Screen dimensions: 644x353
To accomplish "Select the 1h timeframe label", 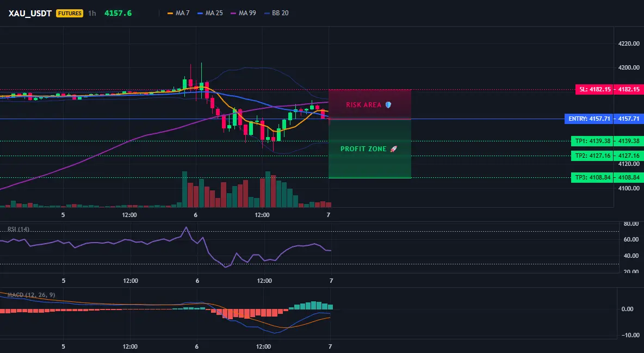I will tap(92, 13).
